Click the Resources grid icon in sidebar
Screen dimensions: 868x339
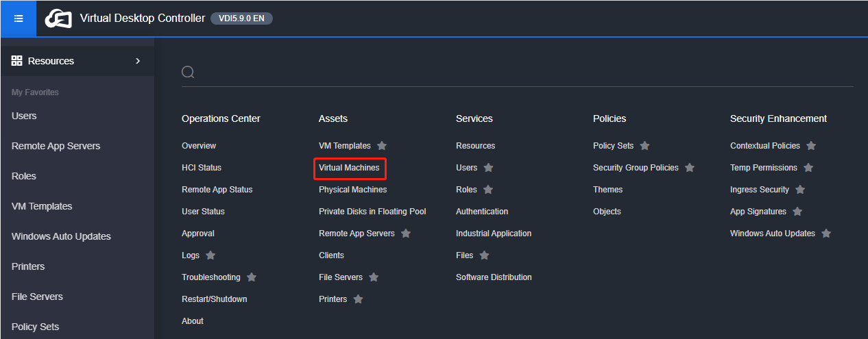pos(17,61)
